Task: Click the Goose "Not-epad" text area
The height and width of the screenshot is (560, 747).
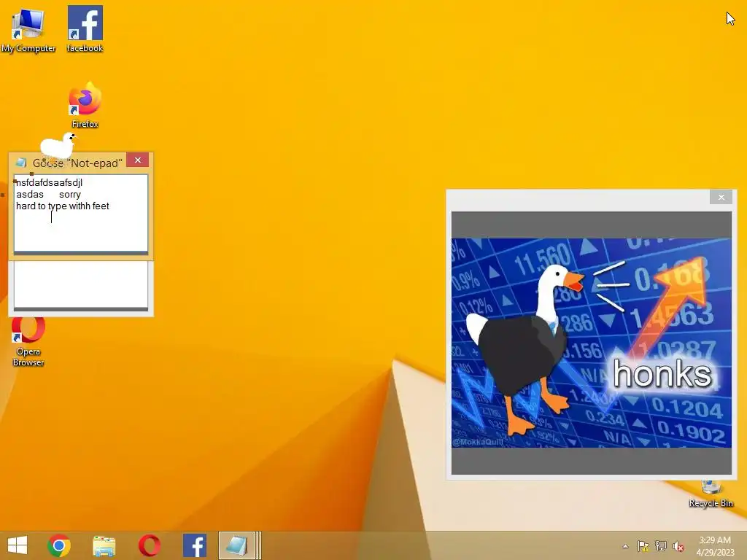Action: (81, 213)
